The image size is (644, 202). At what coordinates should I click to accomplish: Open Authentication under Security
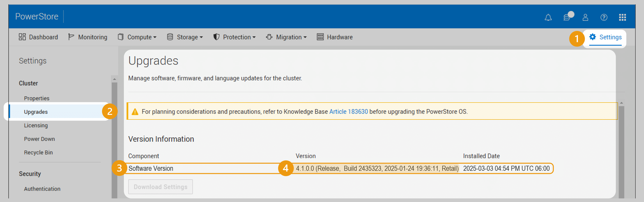pos(42,189)
